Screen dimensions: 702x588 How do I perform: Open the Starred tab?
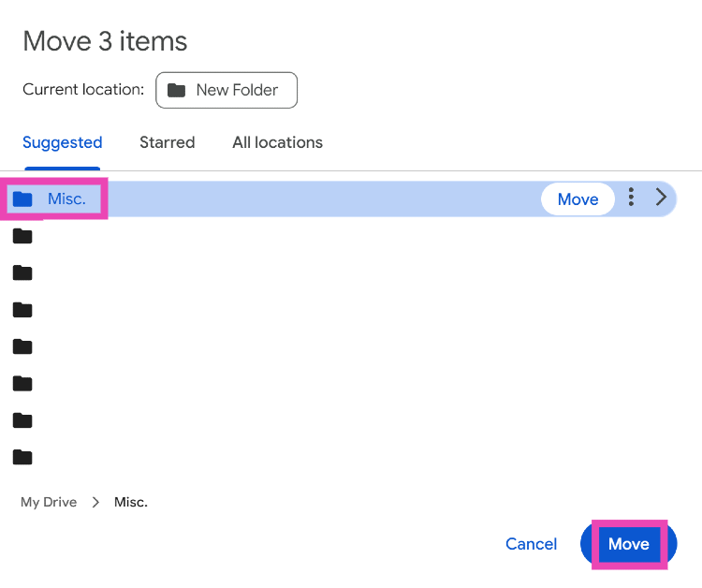click(x=167, y=142)
